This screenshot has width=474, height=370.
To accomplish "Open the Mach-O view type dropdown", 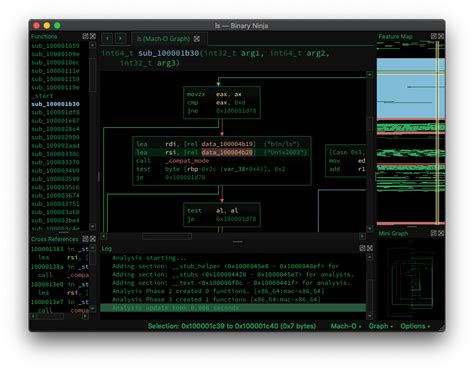I will coord(346,326).
